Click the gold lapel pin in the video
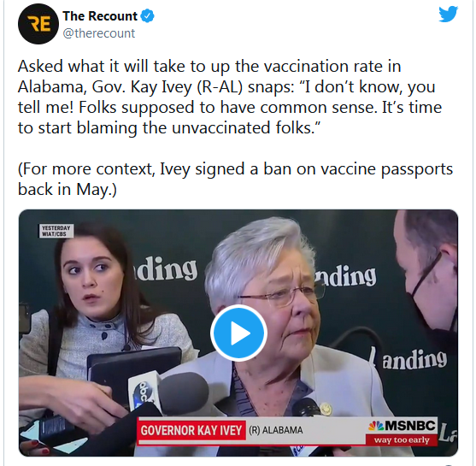This screenshot has height=466, width=476. pos(326,409)
